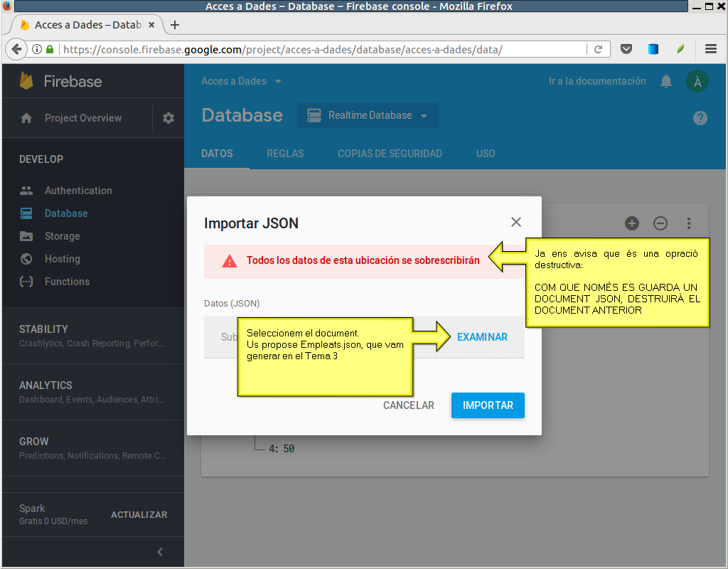
Task: Expand the STABILITY section
Action: tap(93, 336)
